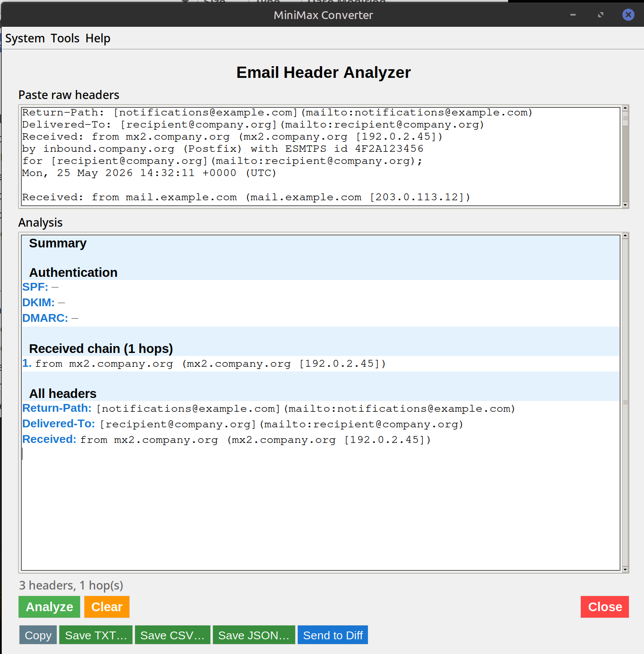644x654 pixels.
Task: Click the 'DMARC:' label in Authentication
Action: (x=45, y=318)
